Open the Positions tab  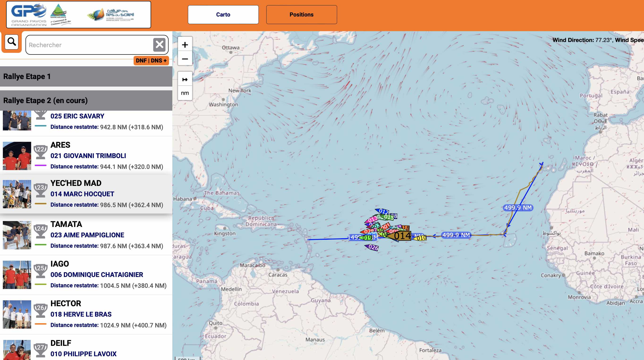tap(301, 14)
